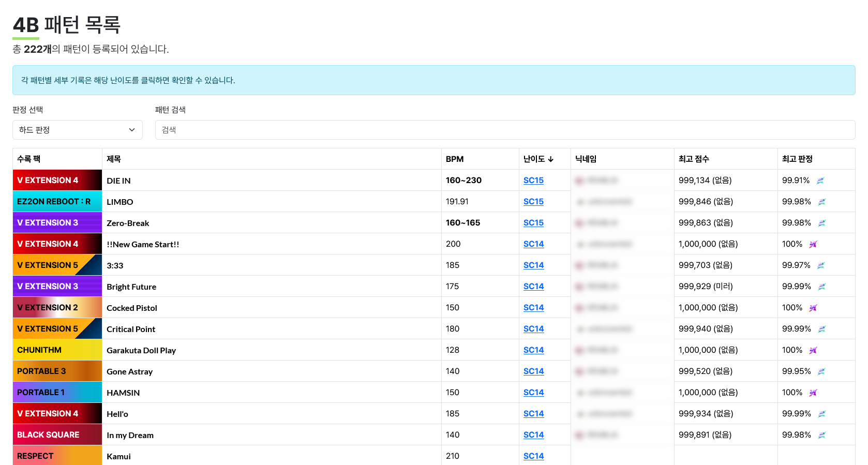
Task: Open the SC14 link for Hell'o
Action: coord(533,413)
